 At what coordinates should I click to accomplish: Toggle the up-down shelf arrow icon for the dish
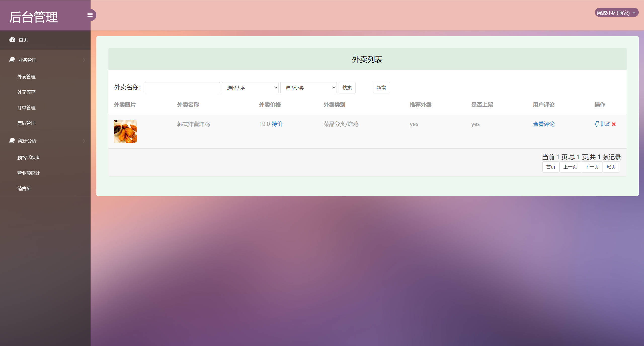click(602, 124)
